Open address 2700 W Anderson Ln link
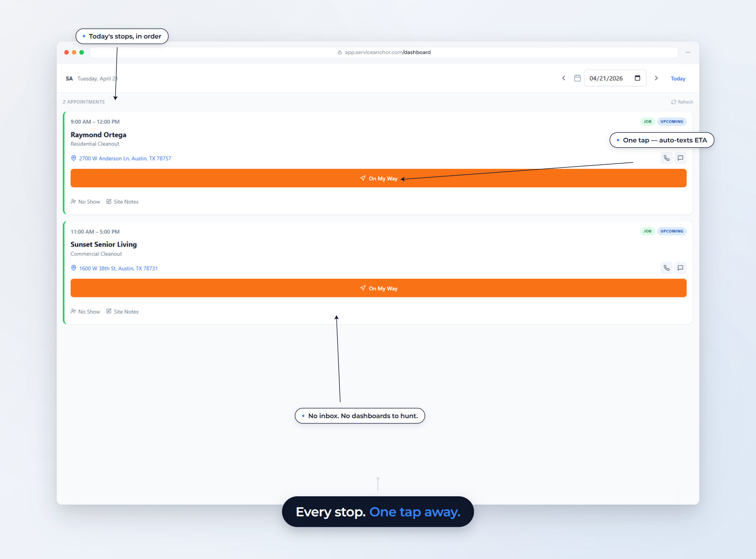This screenshot has width=756, height=559. coord(121,158)
